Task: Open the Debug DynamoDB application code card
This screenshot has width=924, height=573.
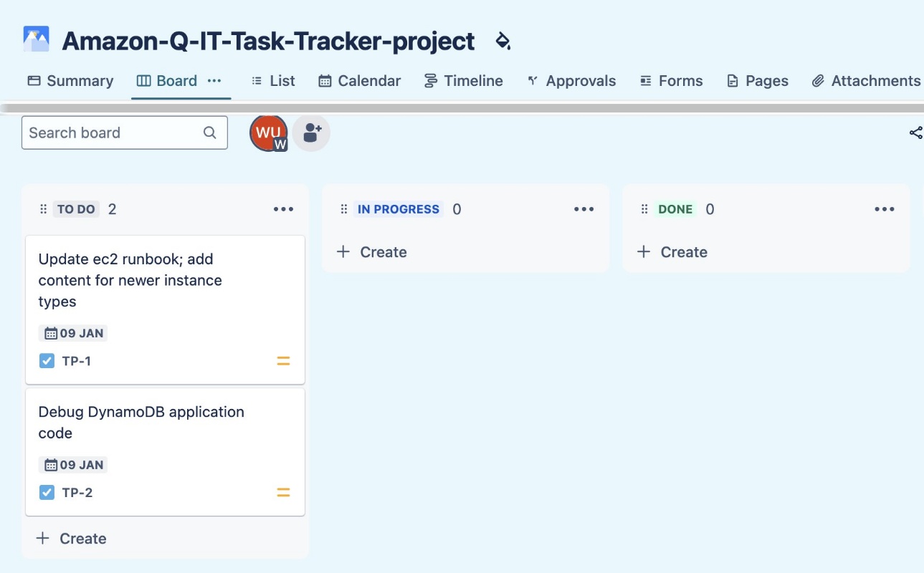Action: point(165,452)
